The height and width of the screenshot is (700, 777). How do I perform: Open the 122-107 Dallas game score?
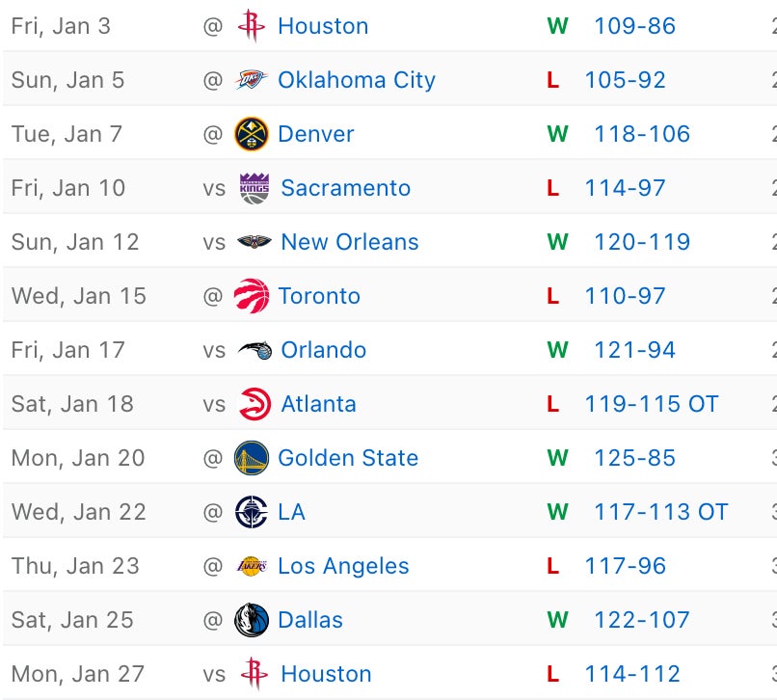[x=642, y=620]
